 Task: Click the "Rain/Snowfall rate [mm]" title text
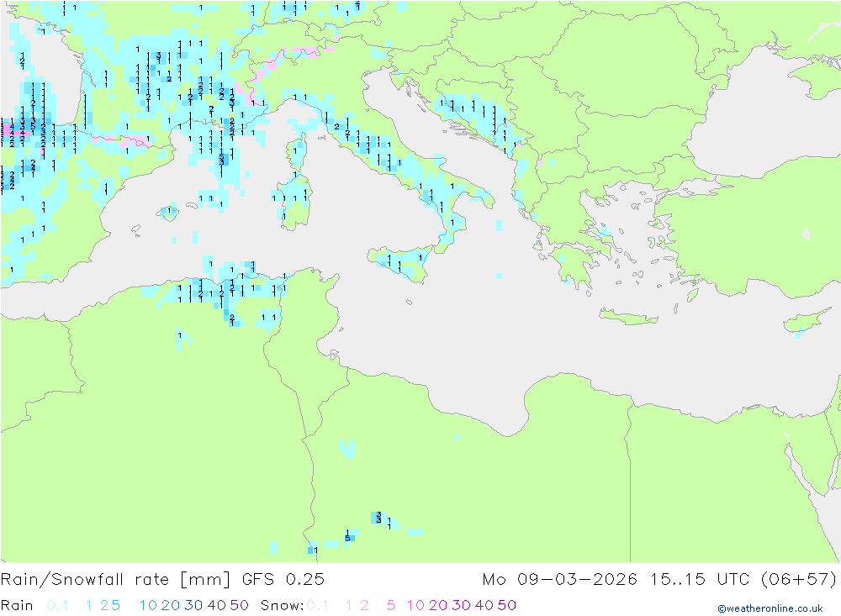click(115, 580)
